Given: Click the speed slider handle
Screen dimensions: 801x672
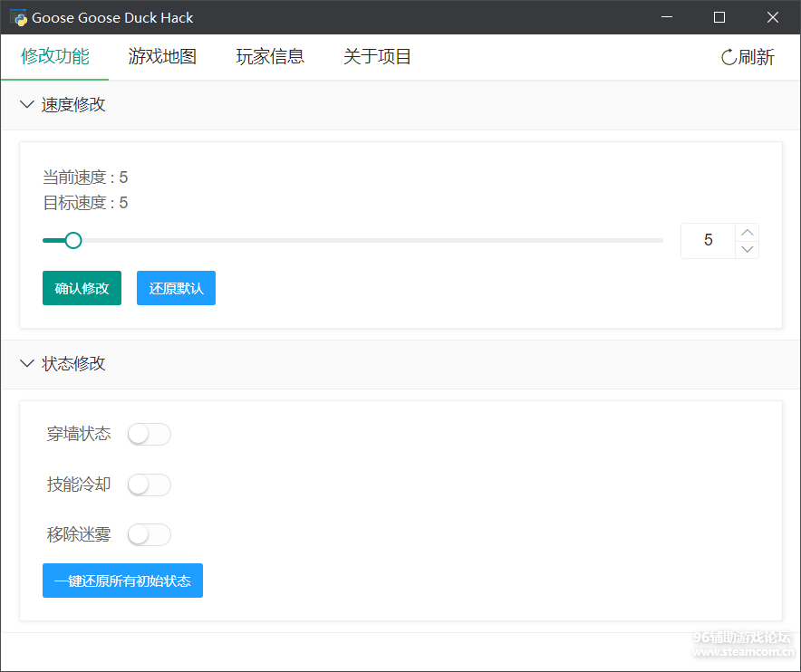Looking at the screenshot, I should 73,240.
